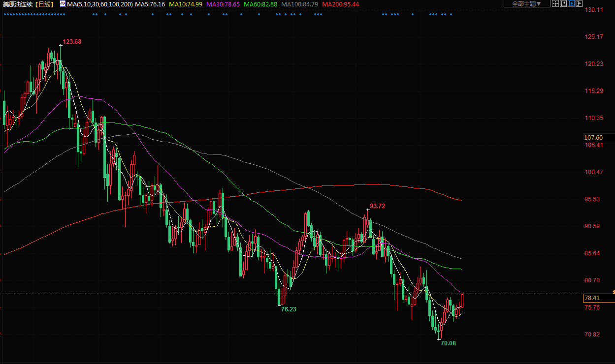615x364 pixels.
Task: Toggle the blue highlighted axis play icon
Action: 571,4
